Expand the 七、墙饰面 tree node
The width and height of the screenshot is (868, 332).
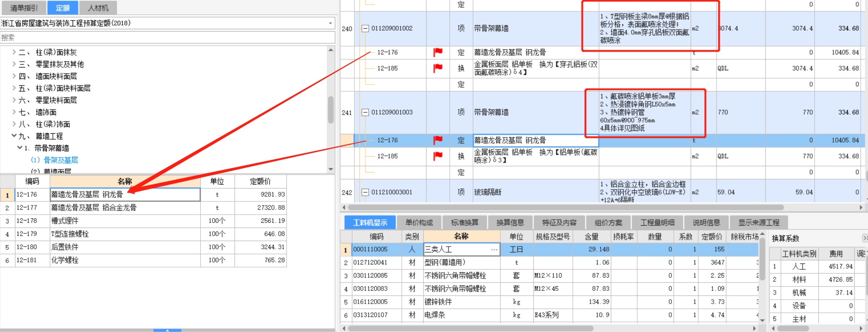point(14,112)
